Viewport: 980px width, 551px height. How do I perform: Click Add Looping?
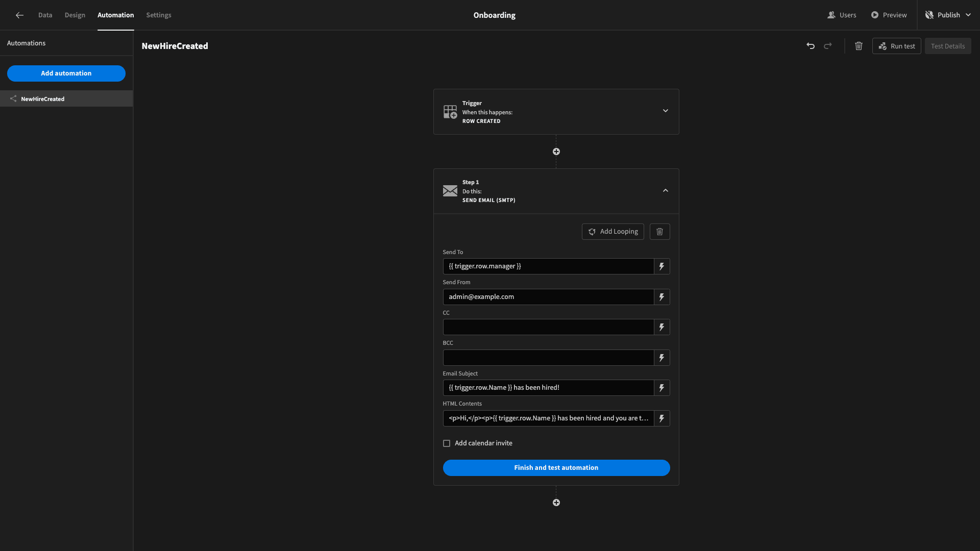pyautogui.click(x=613, y=232)
